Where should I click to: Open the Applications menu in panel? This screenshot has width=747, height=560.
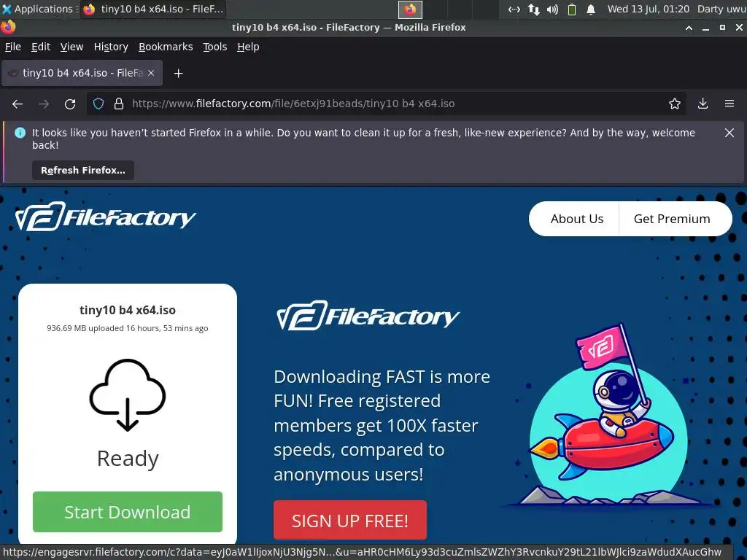(x=38, y=9)
